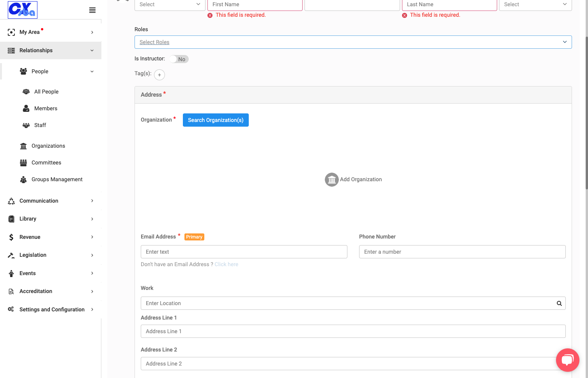Viewport: 588px width, 378px height.
Task: Click the Revenue dollar icon
Action: click(x=11, y=237)
